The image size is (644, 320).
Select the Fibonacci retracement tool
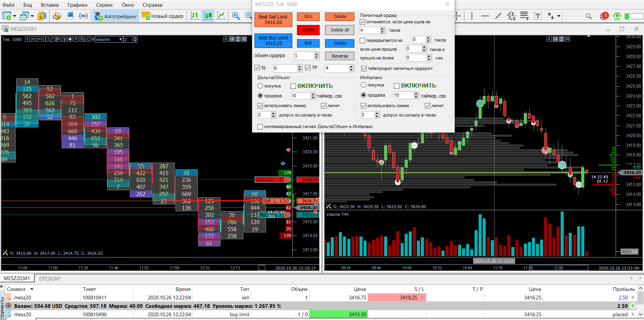pyautogui.click(x=524, y=16)
